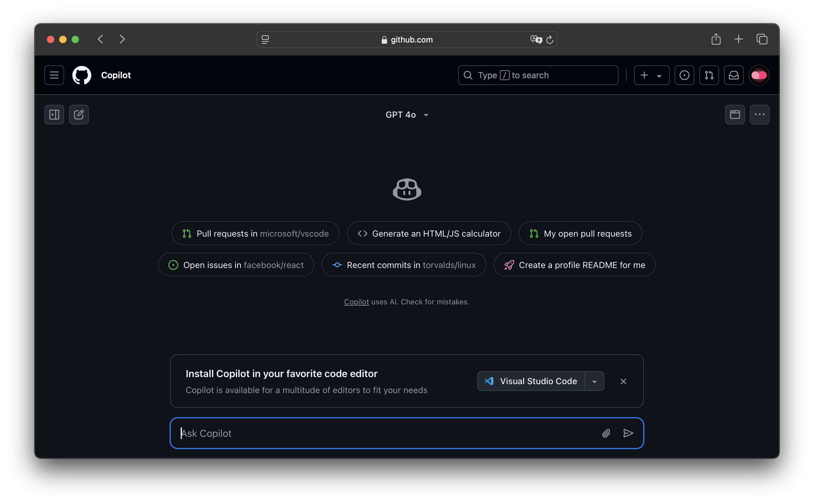Select 'Recent commits in torvalds/linux' suggestion
Viewport: 814px width, 504px height.
[x=404, y=265]
